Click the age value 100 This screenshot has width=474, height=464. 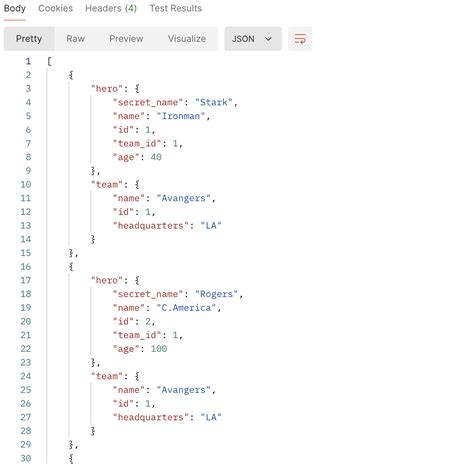(x=159, y=349)
